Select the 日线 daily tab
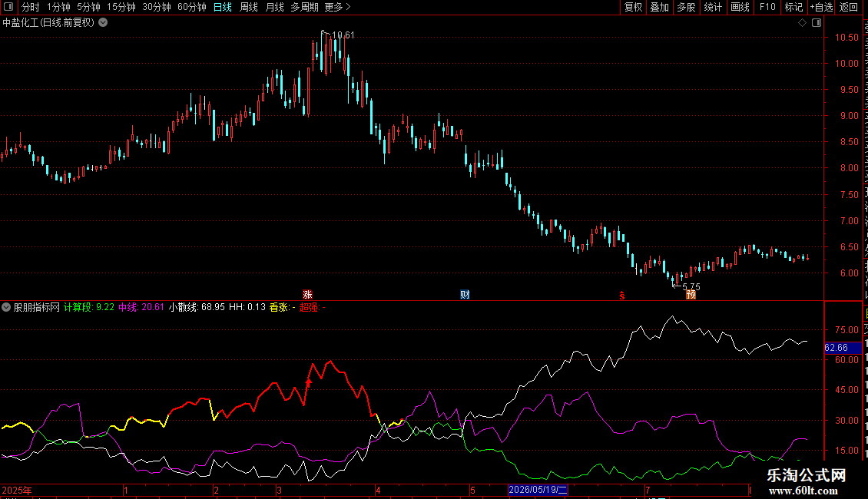Viewport: 868px width, 499px height. 223,7
